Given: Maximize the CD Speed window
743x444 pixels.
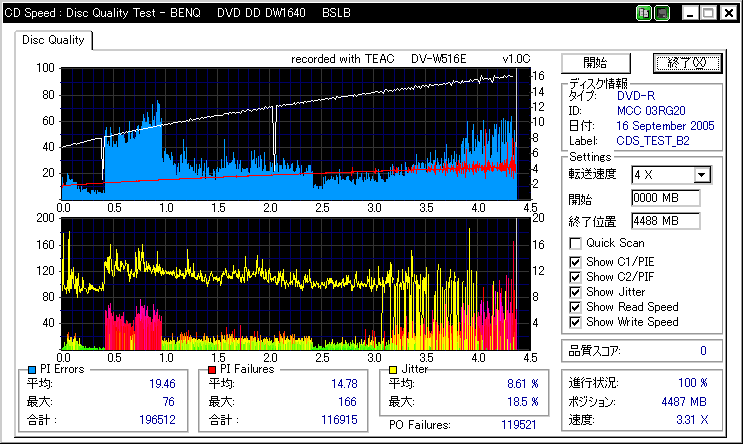Looking at the screenshot, I should (x=708, y=13).
